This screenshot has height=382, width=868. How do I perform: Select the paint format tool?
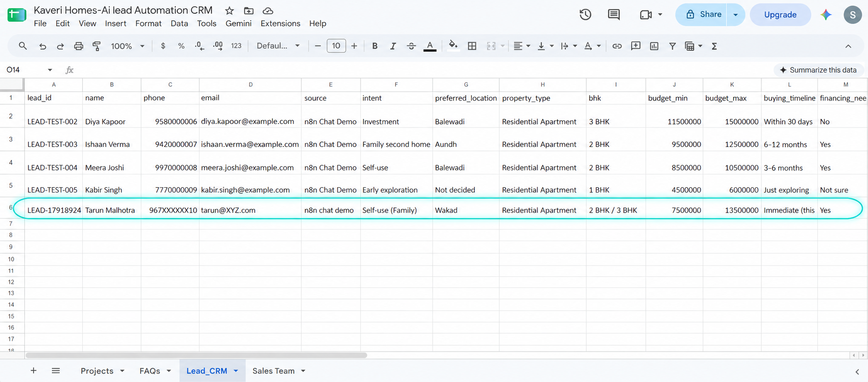[96, 46]
